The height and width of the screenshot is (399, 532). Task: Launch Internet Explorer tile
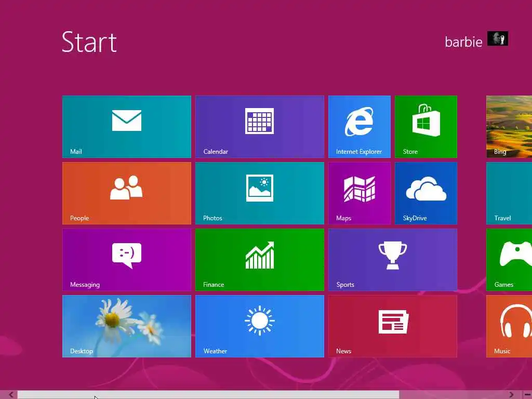click(x=360, y=127)
